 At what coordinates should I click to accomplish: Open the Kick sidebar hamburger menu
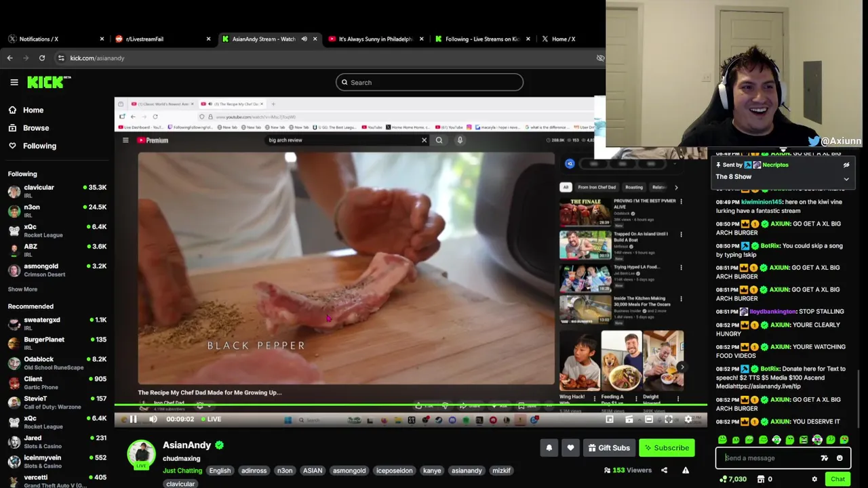[14, 82]
